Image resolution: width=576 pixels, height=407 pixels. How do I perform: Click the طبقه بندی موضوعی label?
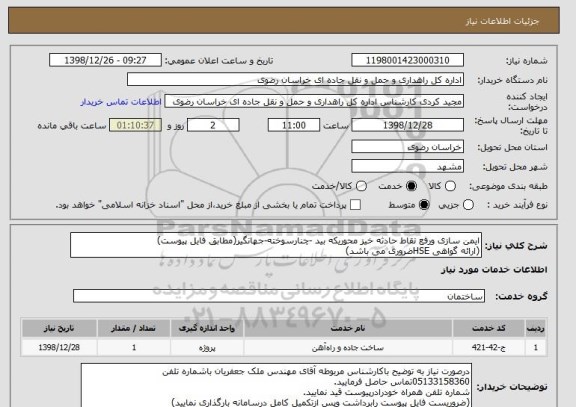(508, 187)
